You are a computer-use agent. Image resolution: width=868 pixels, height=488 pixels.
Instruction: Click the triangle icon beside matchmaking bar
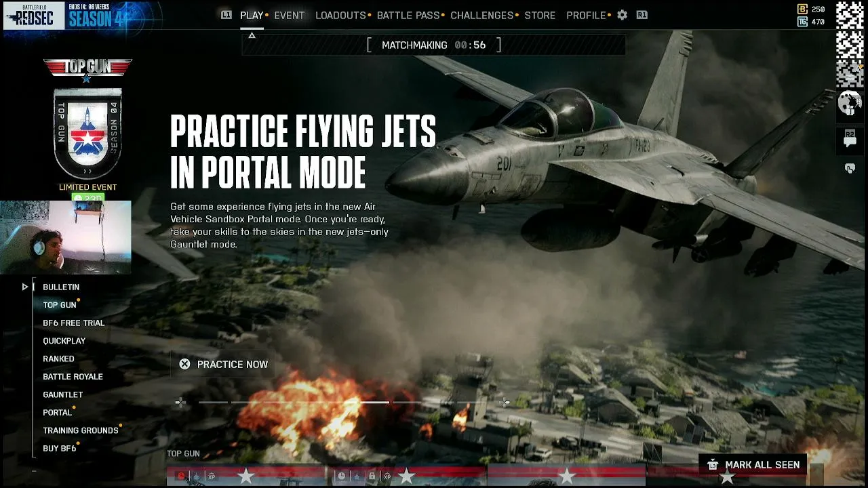coord(252,35)
